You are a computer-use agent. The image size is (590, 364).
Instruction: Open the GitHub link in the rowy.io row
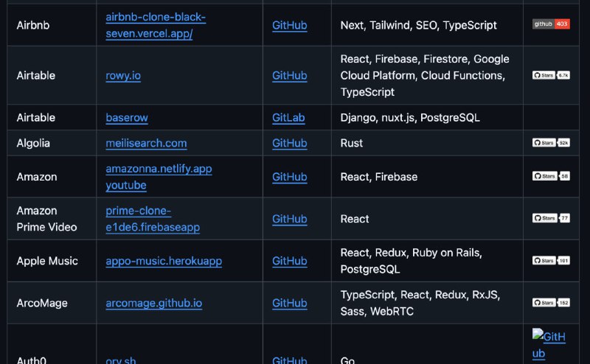pos(290,76)
